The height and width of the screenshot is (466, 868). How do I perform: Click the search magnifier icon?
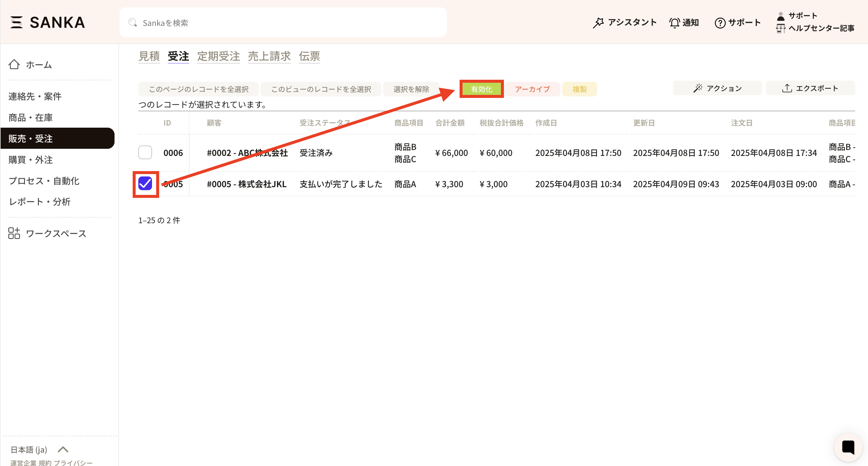click(132, 23)
